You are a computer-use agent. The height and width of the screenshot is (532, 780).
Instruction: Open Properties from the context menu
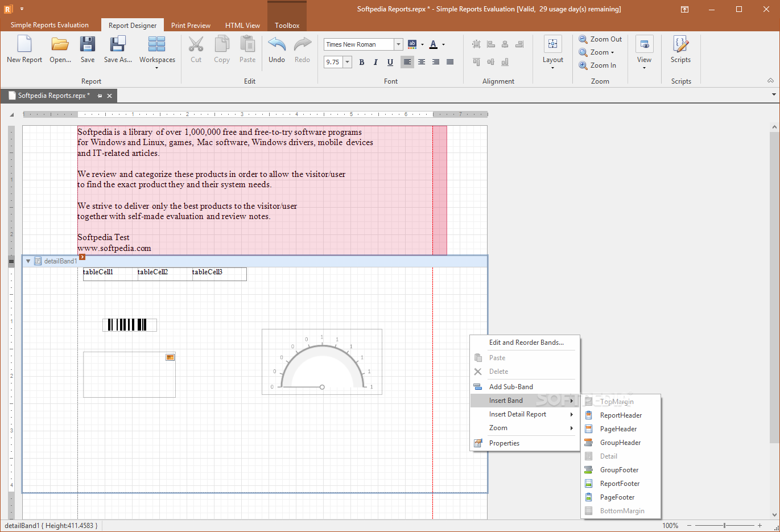(504, 443)
